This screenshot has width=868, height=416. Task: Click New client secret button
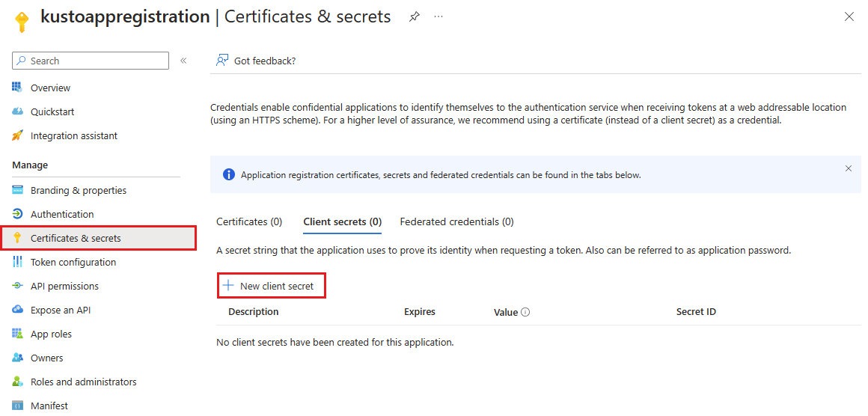(272, 286)
